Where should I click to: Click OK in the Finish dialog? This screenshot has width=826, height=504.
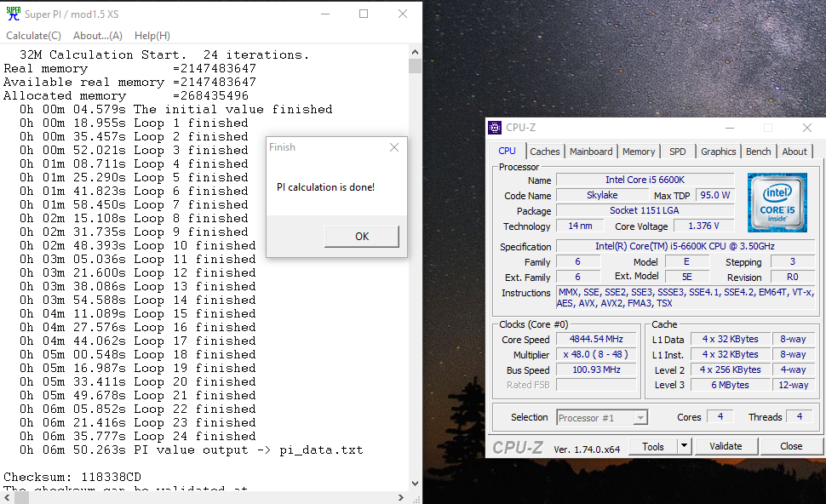tap(362, 237)
